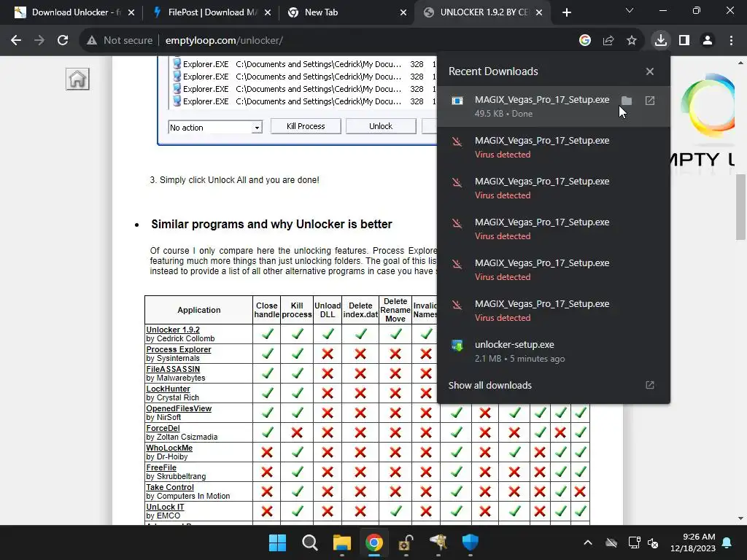This screenshot has width=747, height=560.
Task: Bookmark this page with the star icon
Action: pos(632,41)
